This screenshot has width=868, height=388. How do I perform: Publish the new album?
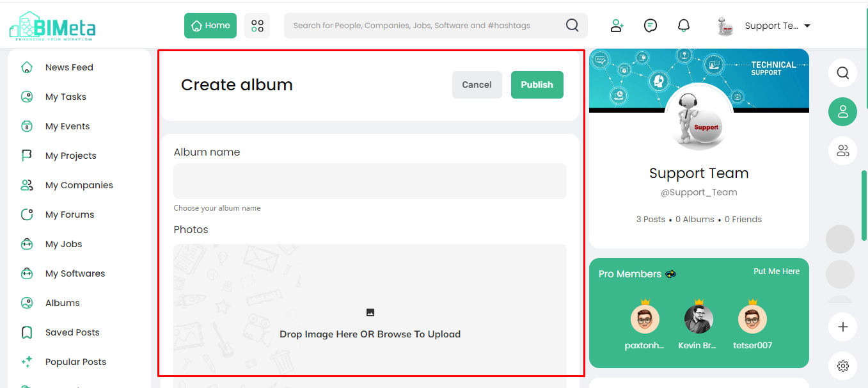537,85
